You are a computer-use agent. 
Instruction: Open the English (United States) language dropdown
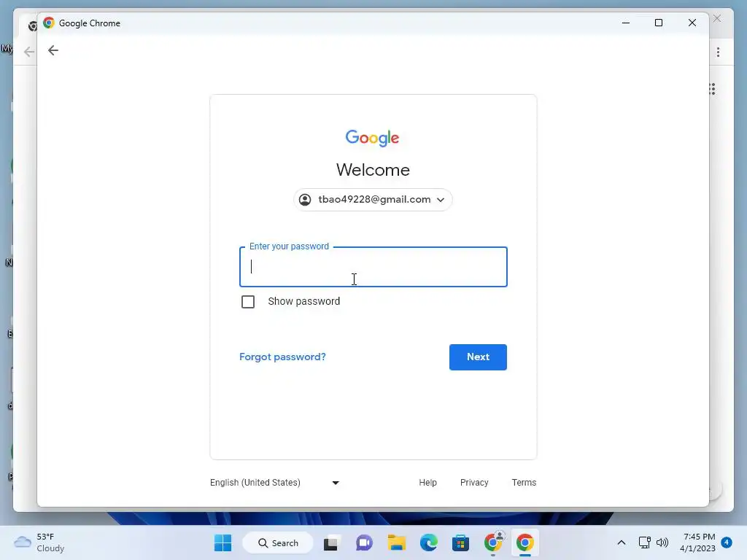tap(275, 483)
